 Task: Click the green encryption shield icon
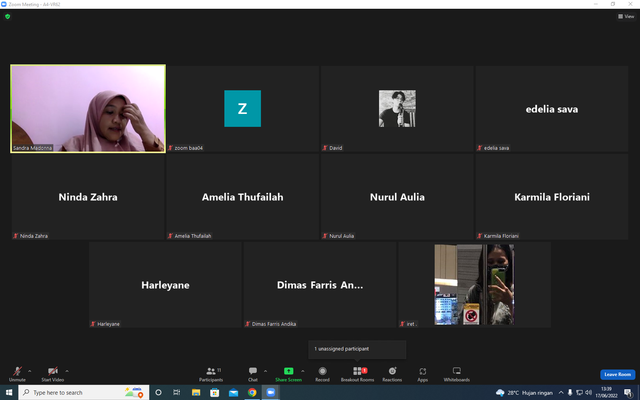point(7,17)
